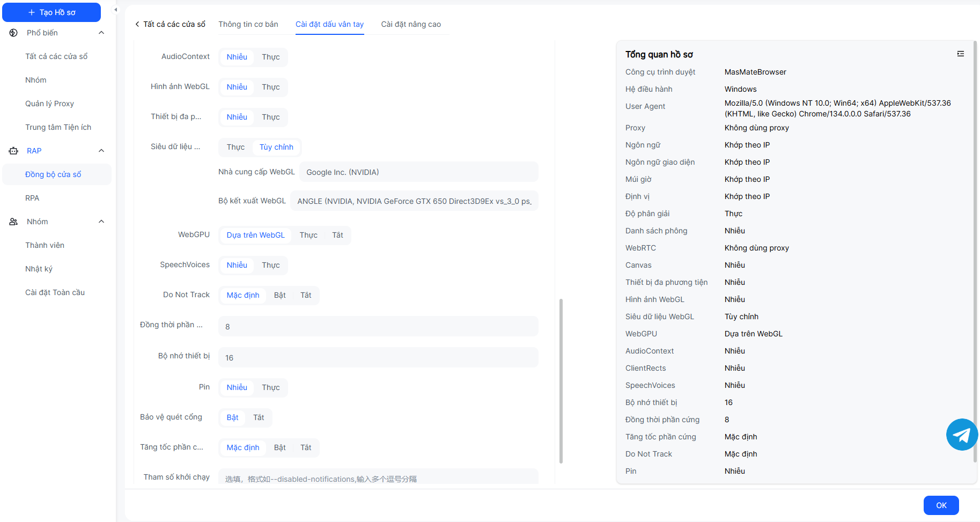Set AudioContext to Thực
The image size is (980, 522).
pyautogui.click(x=270, y=57)
